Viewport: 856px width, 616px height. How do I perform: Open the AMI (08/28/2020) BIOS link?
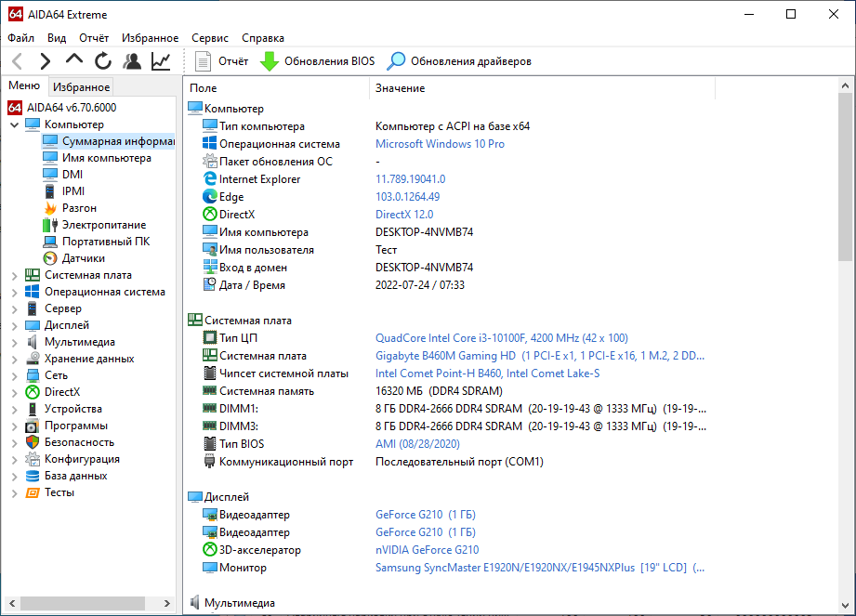(x=417, y=443)
